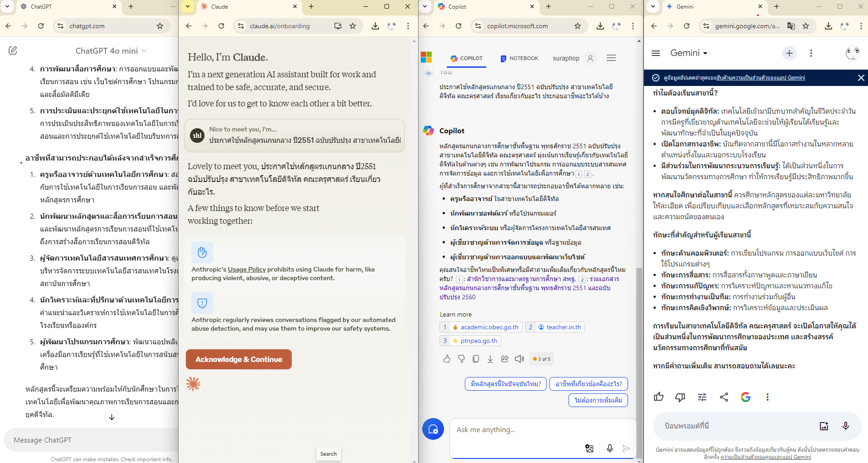Expand the ChatGPT 4o mini model dropdown
Viewport: 868px width, 463px height.
click(x=111, y=51)
